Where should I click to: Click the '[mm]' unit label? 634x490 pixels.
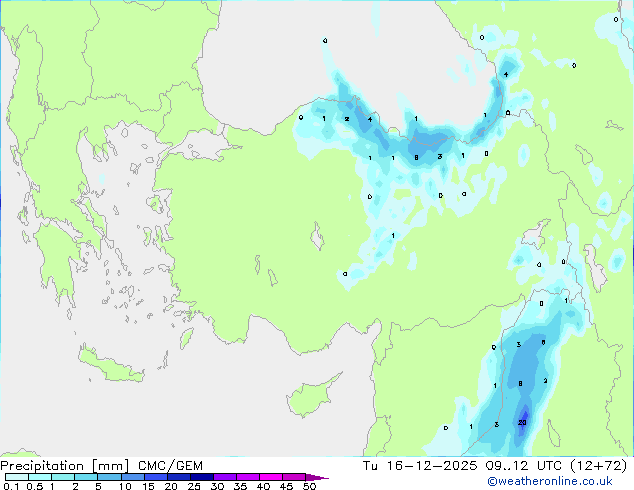coord(110,466)
